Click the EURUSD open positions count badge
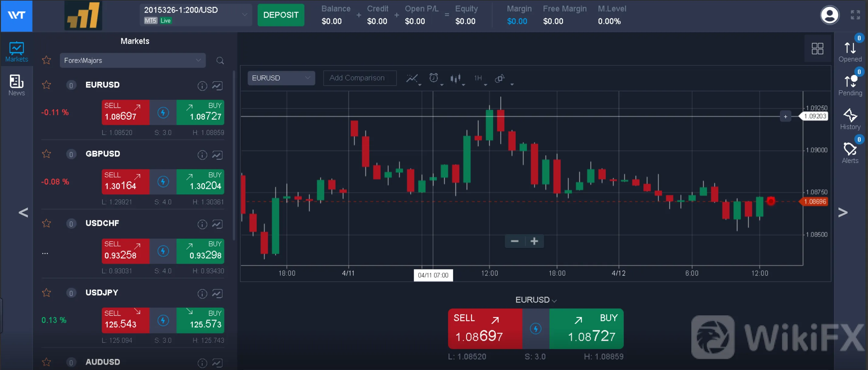Viewport: 868px width, 370px height. [x=71, y=85]
